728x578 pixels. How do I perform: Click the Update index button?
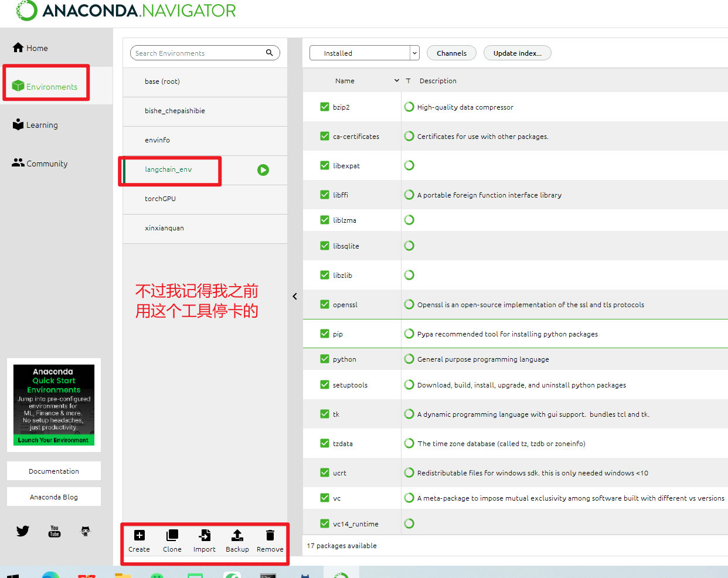(517, 53)
